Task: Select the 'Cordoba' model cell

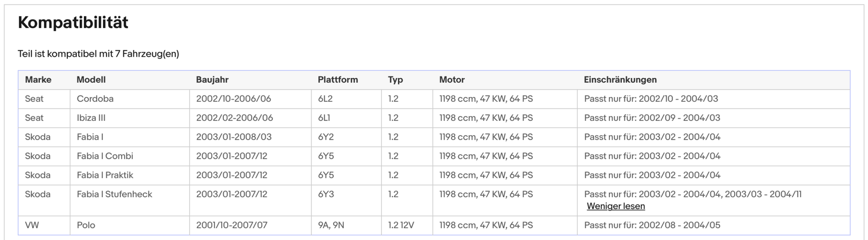Action: pyautogui.click(x=95, y=99)
